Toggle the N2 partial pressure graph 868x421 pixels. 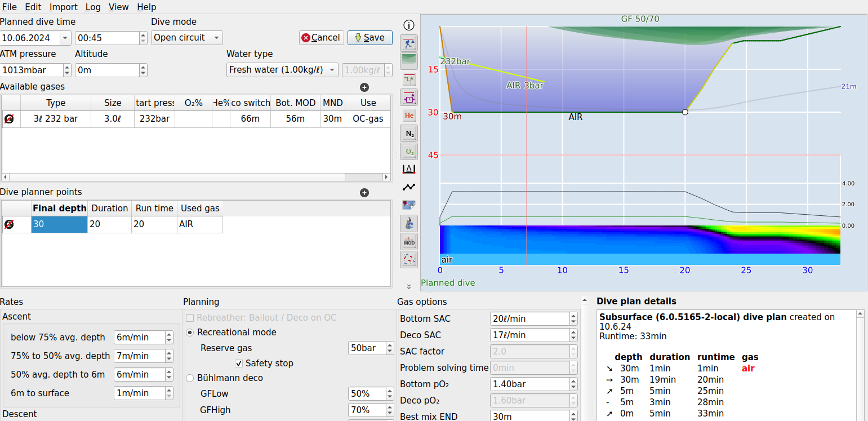pyautogui.click(x=409, y=133)
